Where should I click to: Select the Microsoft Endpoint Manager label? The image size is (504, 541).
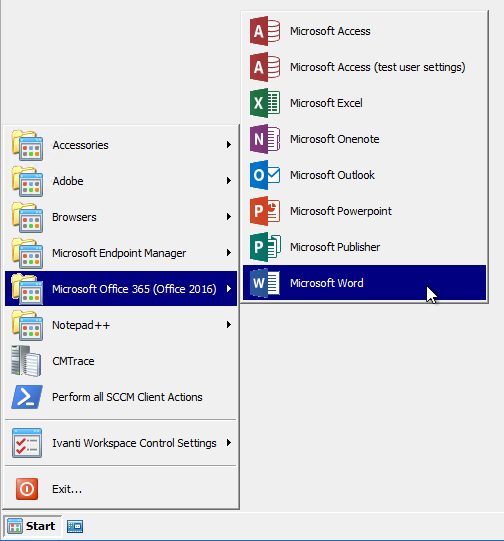click(119, 253)
